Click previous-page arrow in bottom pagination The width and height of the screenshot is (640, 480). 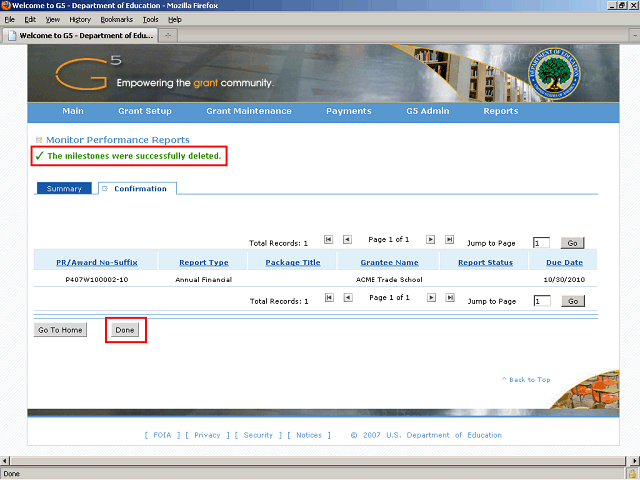(x=348, y=298)
